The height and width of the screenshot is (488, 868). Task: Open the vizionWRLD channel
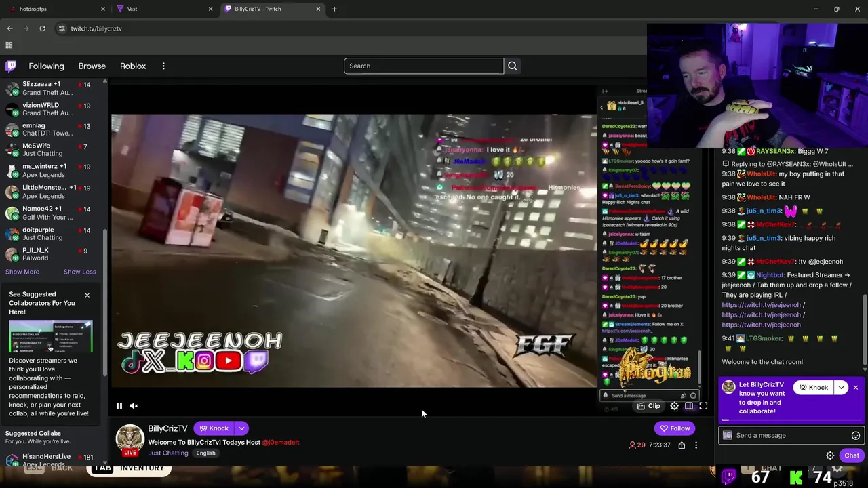pos(52,109)
